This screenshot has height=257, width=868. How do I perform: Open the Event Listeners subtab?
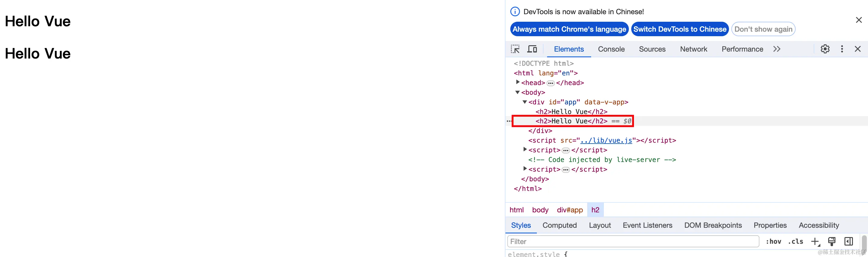tap(647, 225)
